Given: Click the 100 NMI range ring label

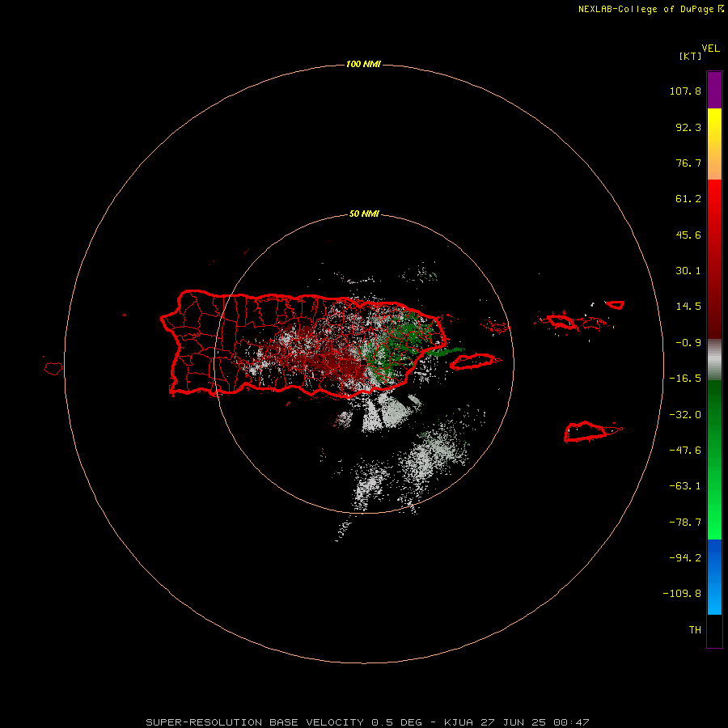Looking at the screenshot, I should click(x=363, y=64).
